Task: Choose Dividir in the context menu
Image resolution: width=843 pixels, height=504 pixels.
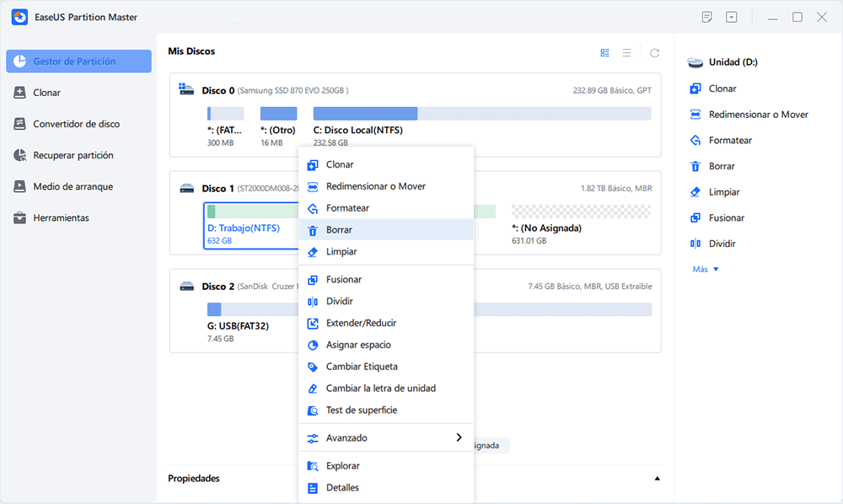Action: [386, 301]
